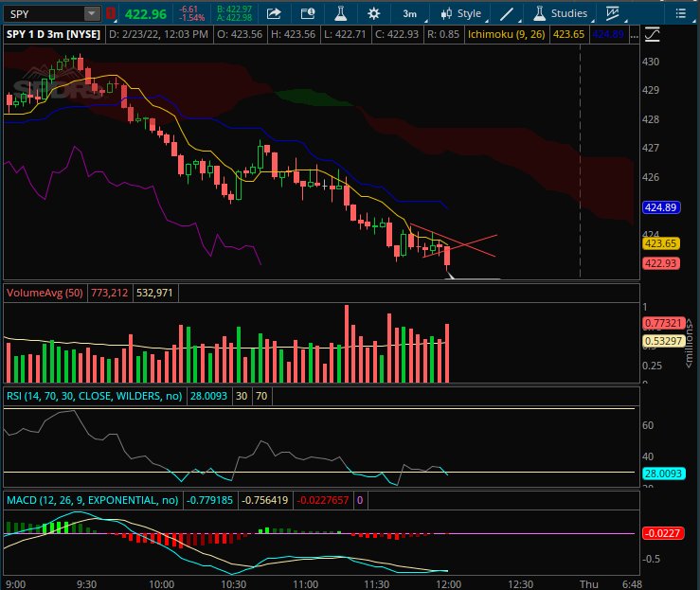Click the range value R: 0.85
The image size is (700, 590).
coord(443,34)
